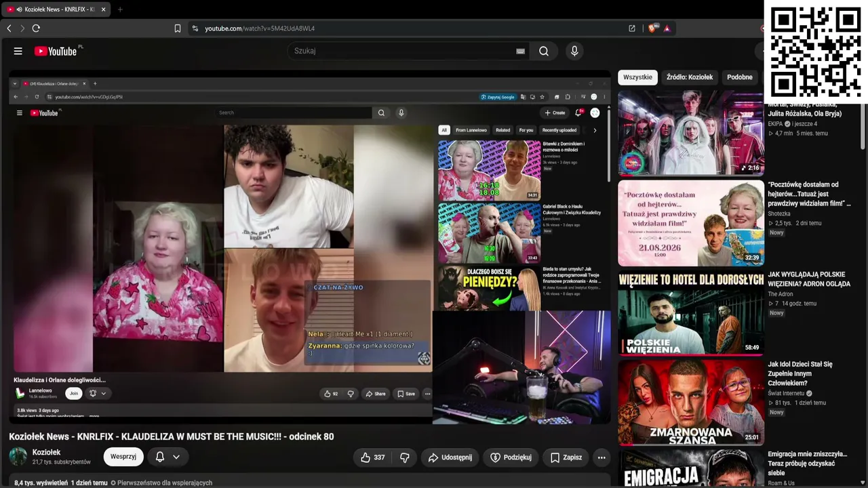This screenshot has height=488, width=868.
Task: Select the Podobne filter chip
Action: pyautogui.click(x=740, y=77)
